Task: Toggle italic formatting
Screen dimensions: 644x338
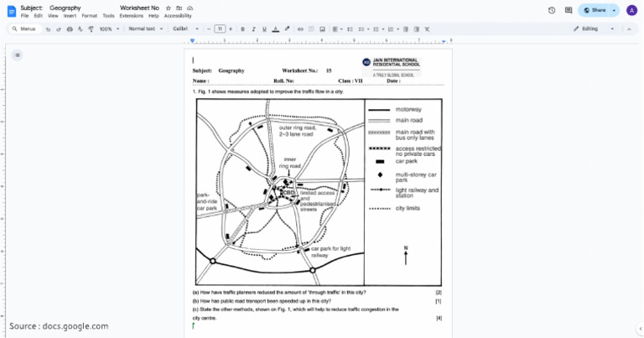Action: tap(253, 29)
